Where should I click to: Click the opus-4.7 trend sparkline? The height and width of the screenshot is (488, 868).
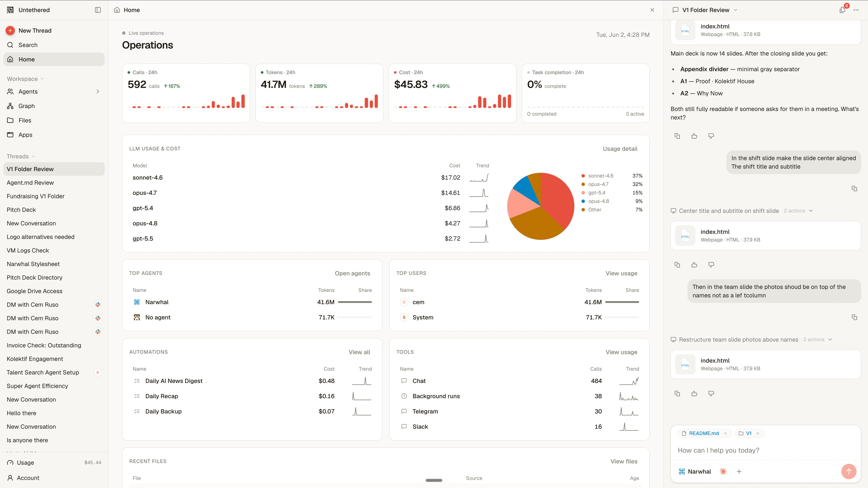click(x=479, y=193)
